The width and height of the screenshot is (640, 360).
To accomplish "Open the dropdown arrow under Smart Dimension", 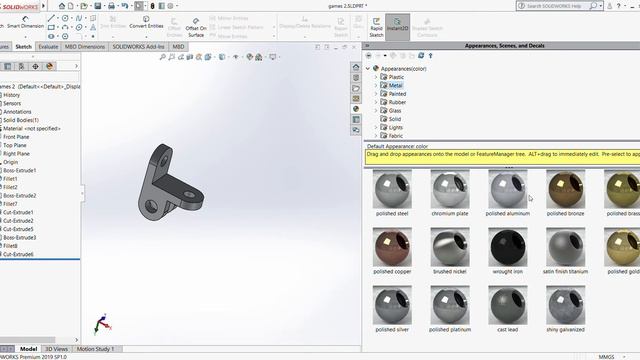I will click(25, 37).
